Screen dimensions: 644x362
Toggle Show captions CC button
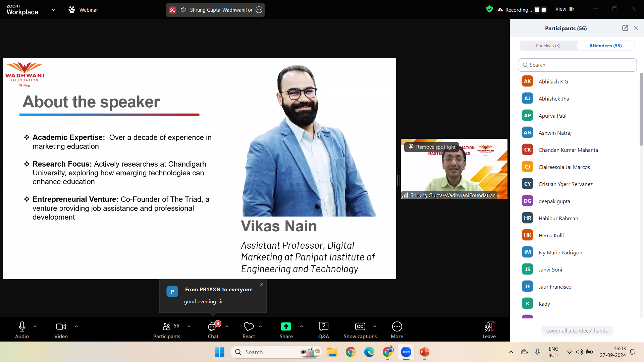(x=360, y=326)
